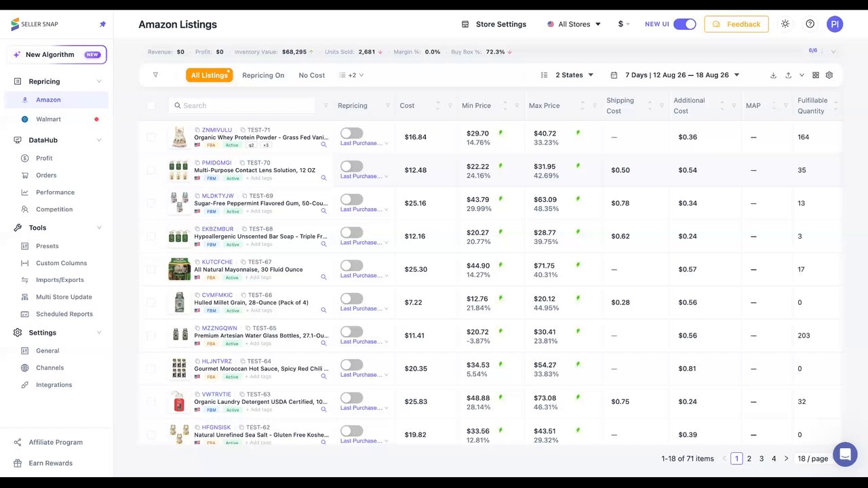Open the Profit page icon

coord(25,158)
